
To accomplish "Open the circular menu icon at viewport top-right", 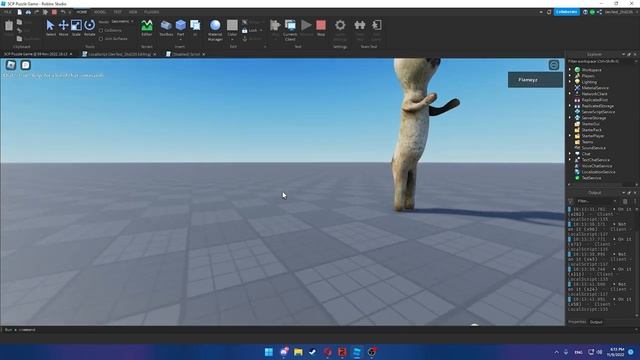I will coord(554,65).
